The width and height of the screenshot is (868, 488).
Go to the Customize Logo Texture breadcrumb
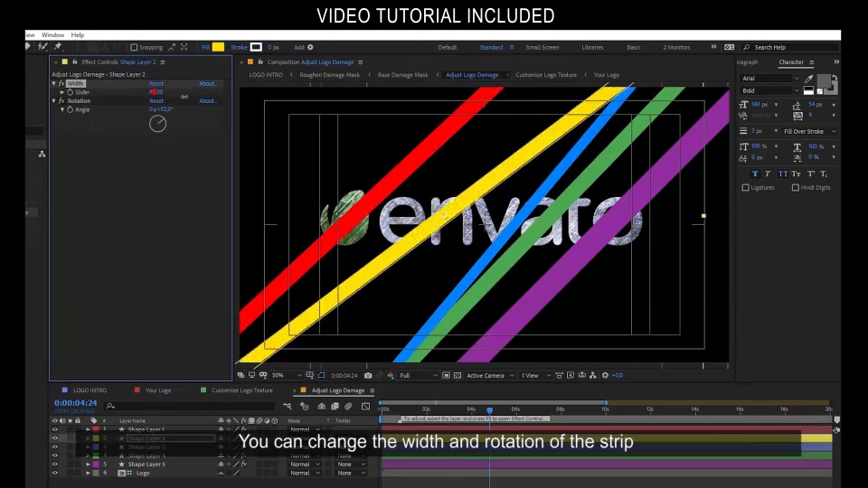pyautogui.click(x=546, y=75)
